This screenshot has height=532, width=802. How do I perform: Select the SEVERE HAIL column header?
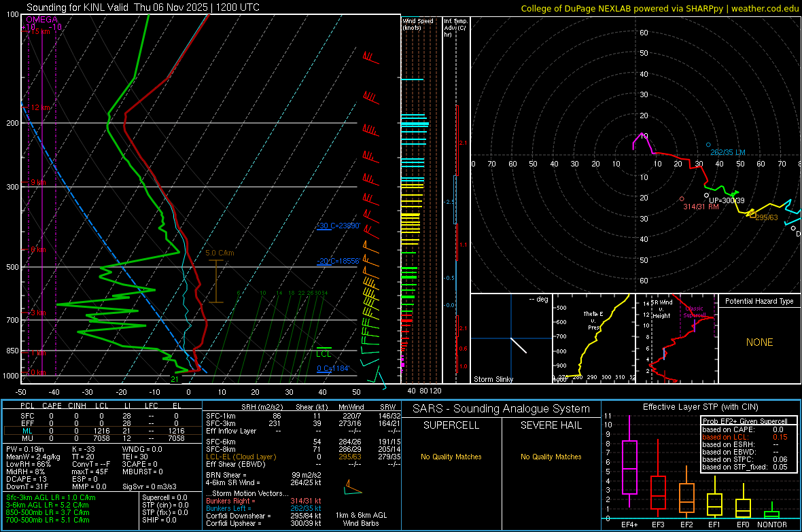(x=551, y=425)
